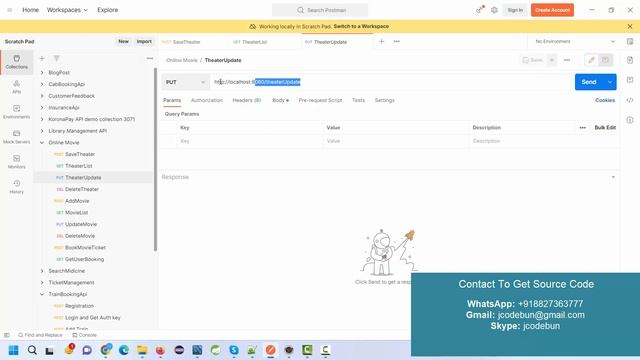The height and width of the screenshot is (360, 640).
Task: Open the Cookies link
Action: click(x=605, y=100)
